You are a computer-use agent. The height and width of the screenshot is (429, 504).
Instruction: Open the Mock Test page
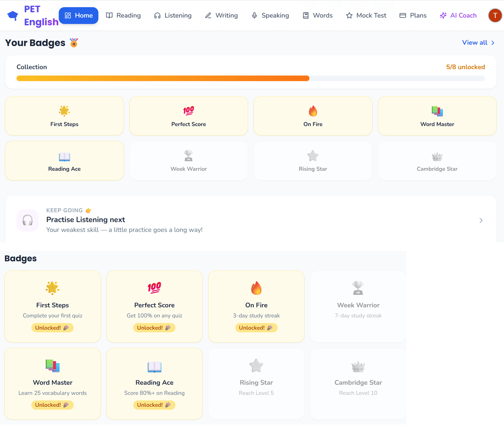click(366, 16)
